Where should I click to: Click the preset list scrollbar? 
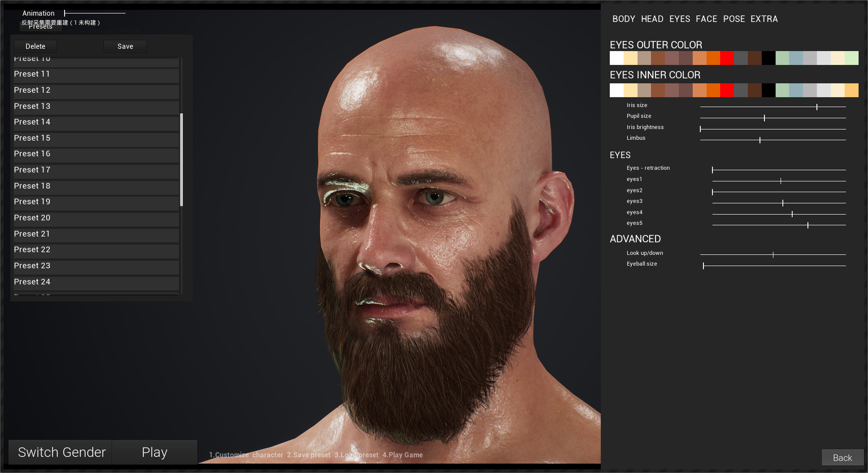(x=181, y=159)
